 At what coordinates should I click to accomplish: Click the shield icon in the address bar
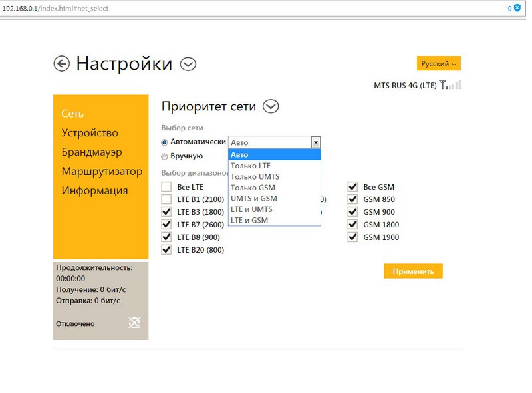coord(517,8)
